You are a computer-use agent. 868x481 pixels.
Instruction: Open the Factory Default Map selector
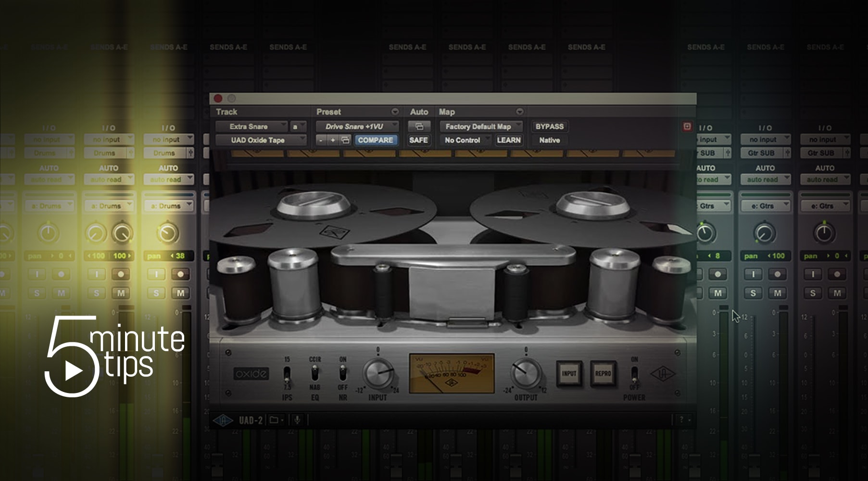481,127
